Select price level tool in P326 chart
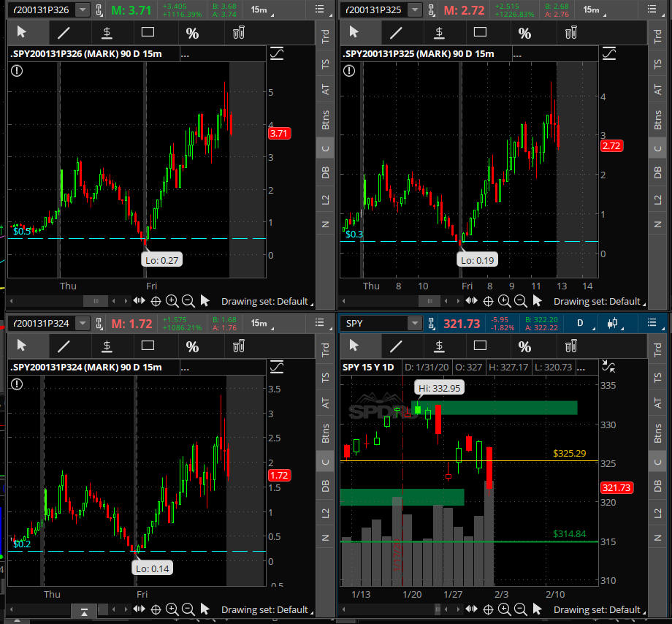 click(x=107, y=33)
